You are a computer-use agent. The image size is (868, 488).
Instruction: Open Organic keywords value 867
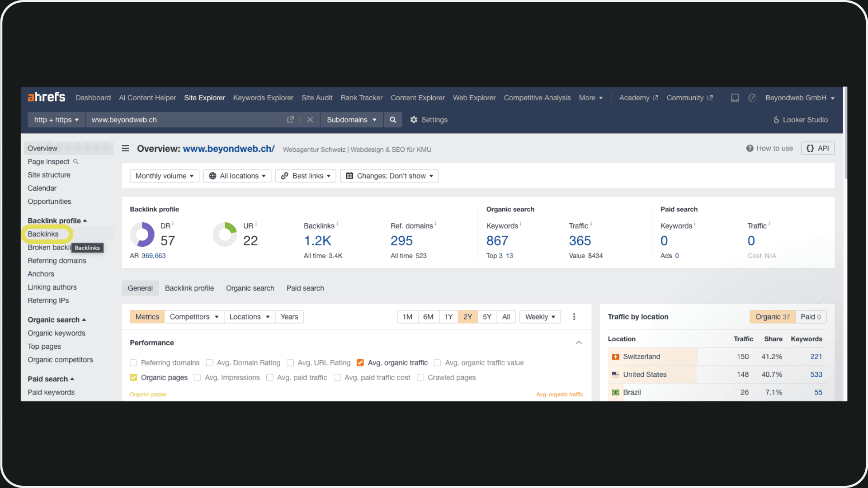[x=497, y=241]
